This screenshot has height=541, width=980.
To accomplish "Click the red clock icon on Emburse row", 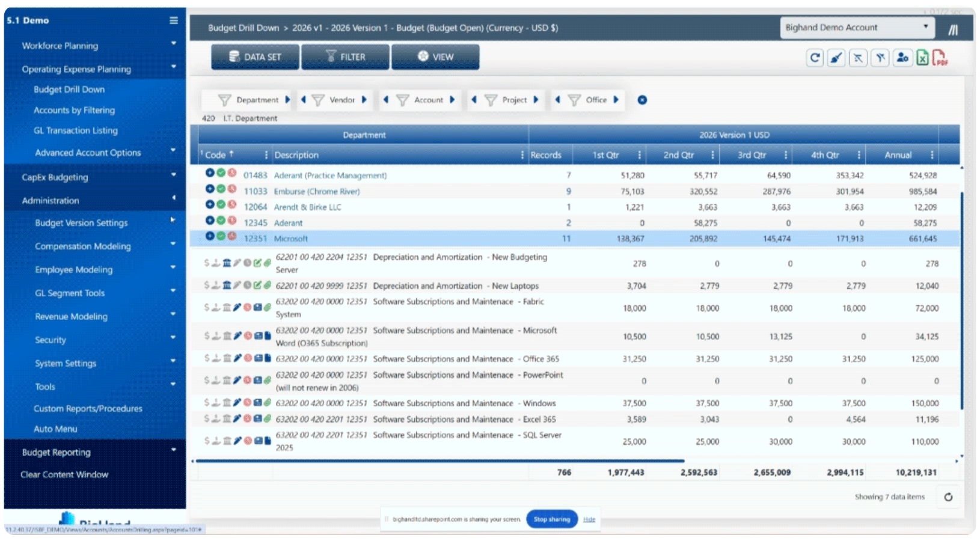I will click(231, 189).
